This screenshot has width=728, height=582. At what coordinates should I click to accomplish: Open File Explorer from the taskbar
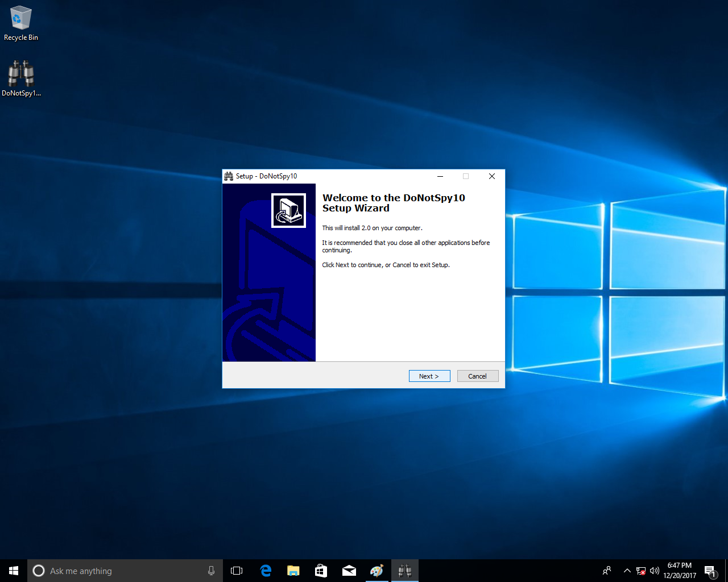click(293, 571)
